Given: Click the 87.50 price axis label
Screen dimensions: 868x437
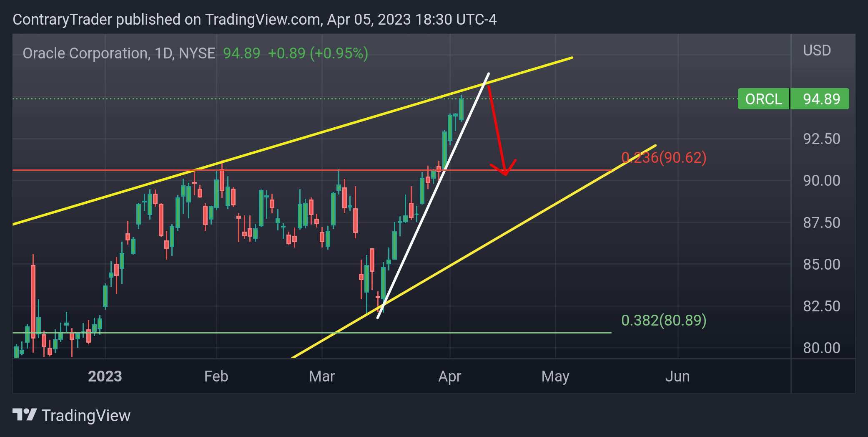Looking at the screenshot, I should click(x=821, y=222).
